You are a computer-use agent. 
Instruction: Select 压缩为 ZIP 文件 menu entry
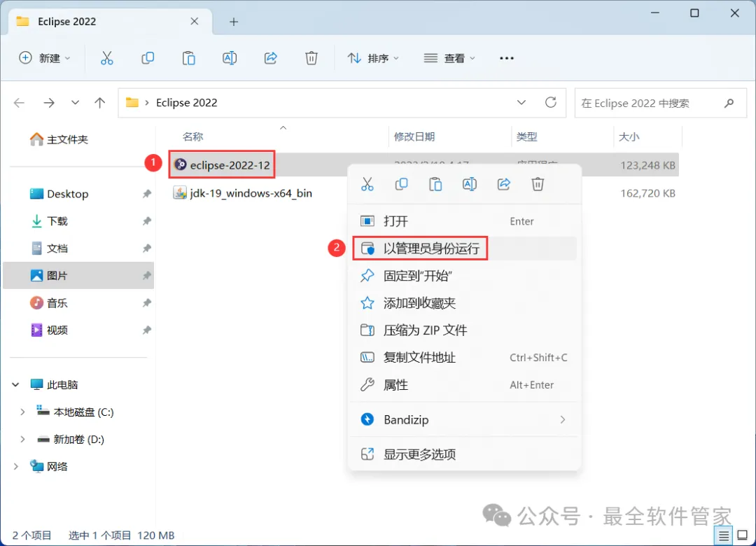click(x=464, y=330)
